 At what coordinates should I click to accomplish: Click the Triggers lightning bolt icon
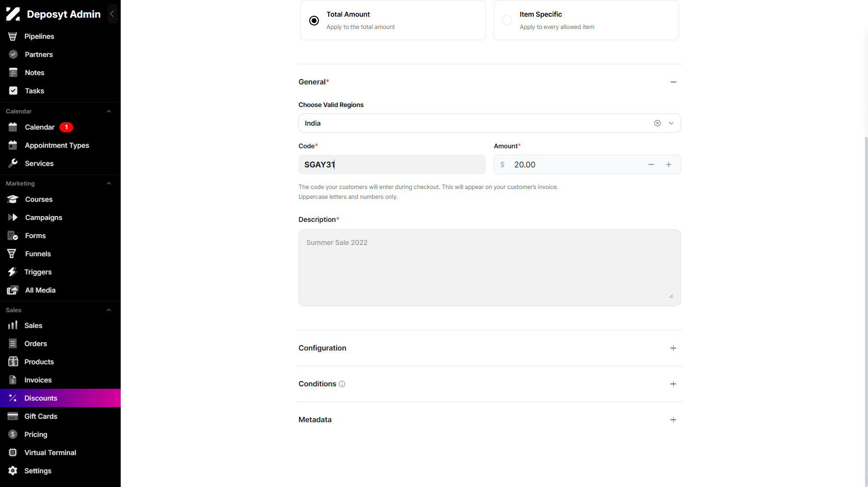point(13,272)
